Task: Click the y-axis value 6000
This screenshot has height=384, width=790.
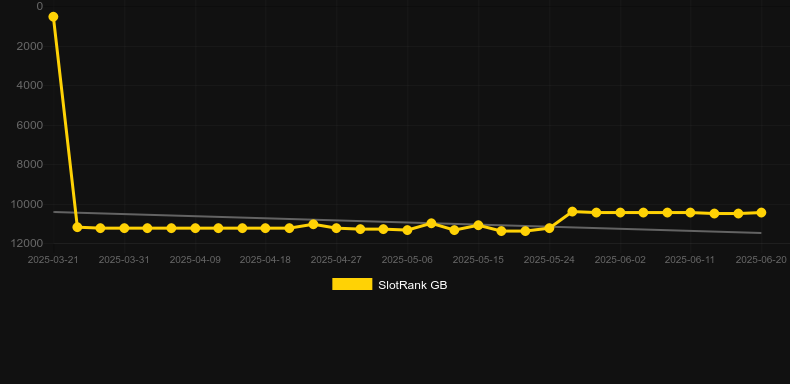Action: (30, 125)
